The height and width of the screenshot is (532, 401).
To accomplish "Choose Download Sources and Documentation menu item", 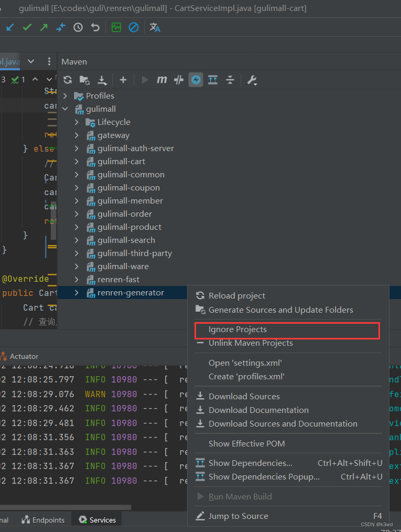I will pos(288,424).
